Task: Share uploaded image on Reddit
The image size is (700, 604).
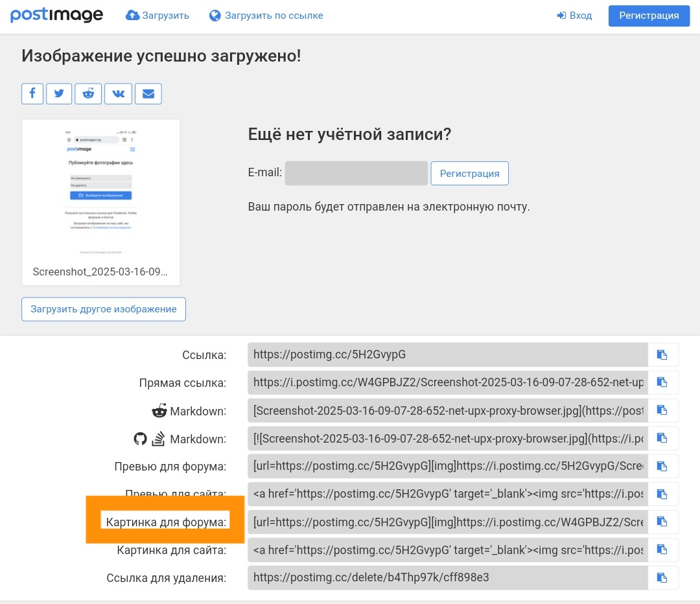Action: tap(88, 93)
